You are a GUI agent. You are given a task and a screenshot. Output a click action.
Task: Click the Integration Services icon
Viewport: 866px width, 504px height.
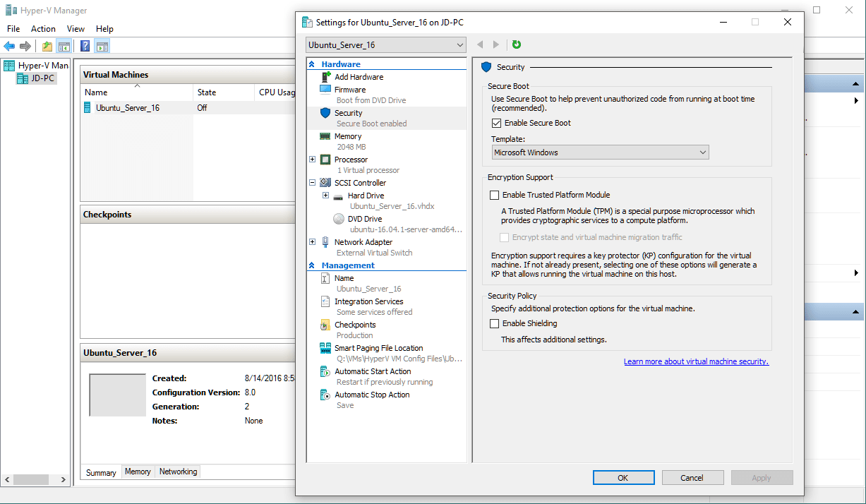[x=325, y=301]
